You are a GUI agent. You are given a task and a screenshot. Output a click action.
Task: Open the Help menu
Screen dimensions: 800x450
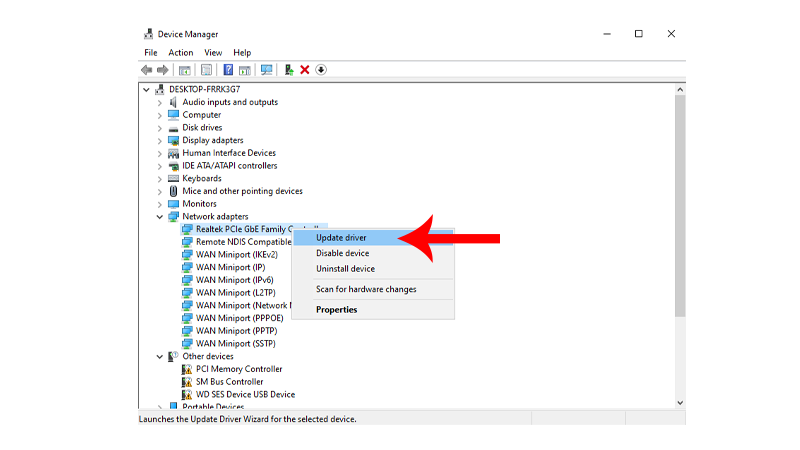(x=242, y=53)
